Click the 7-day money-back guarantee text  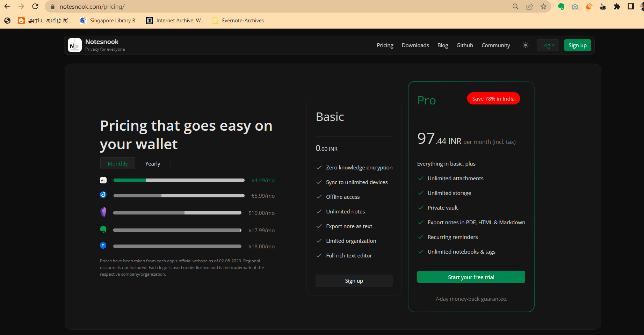pyautogui.click(x=471, y=299)
